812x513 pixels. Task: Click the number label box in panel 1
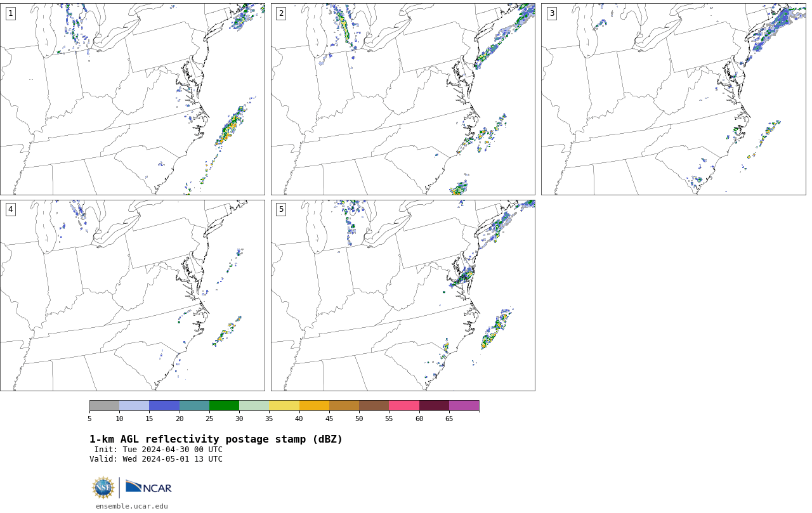click(x=10, y=13)
